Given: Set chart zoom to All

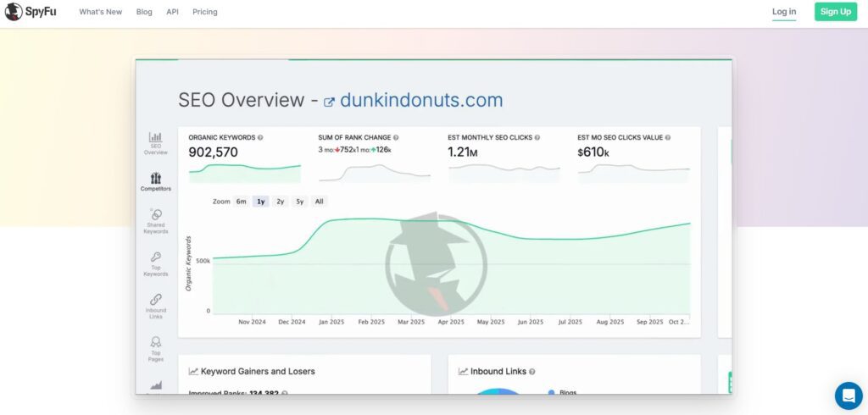Looking at the screenshot, I should (x=319, y=202).
